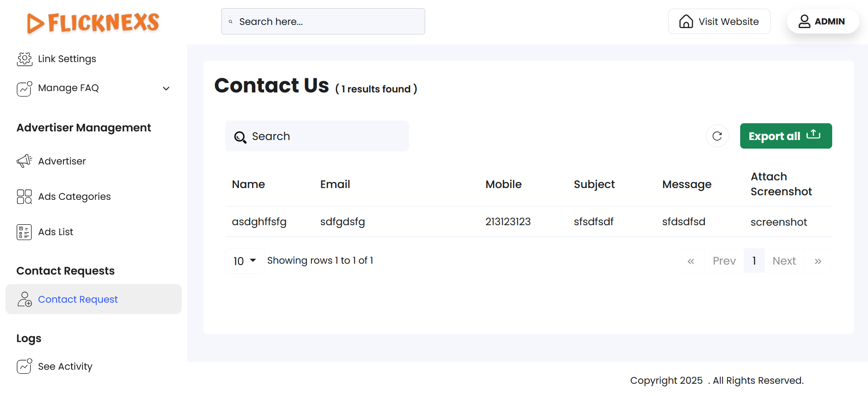Go to the Next page
Image resolution: width=868 pixels, height=396 pixels.
(x=784, y=261)
